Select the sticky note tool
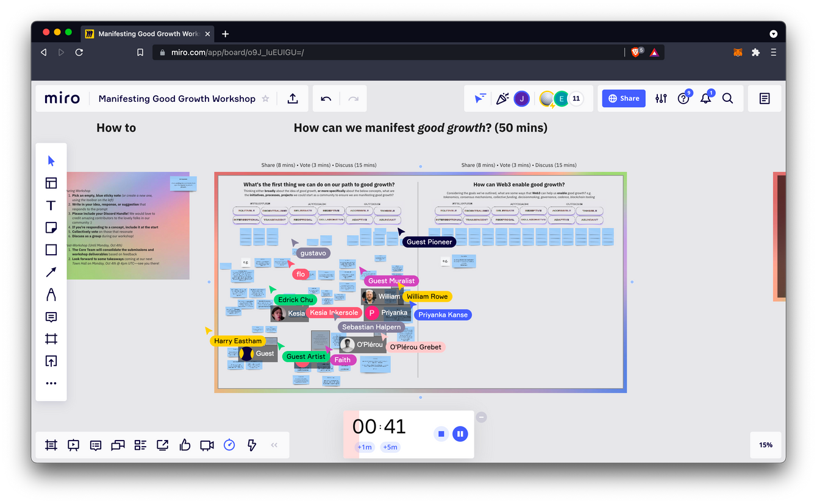The height and width of the screenshot is (504, 817). click(51, 228)
